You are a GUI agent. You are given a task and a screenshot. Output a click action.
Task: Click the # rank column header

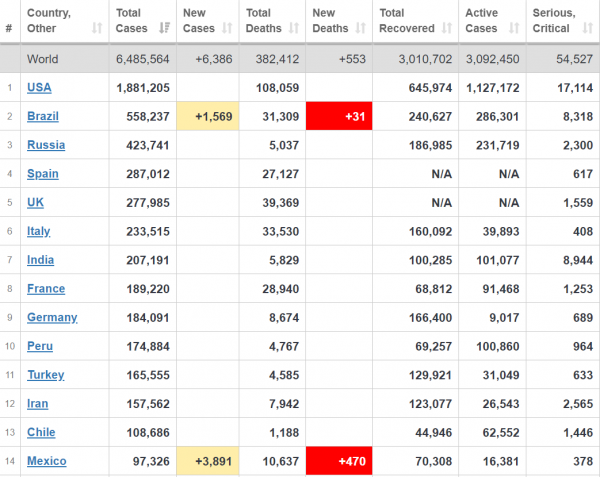click(9, 28)
